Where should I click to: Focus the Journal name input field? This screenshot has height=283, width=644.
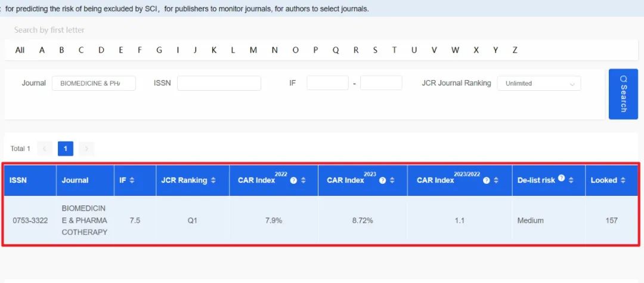94,83
